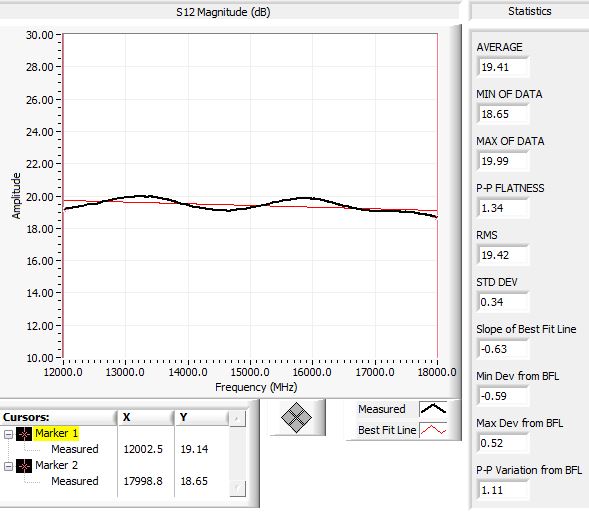Click the Best Fit Line legend label
Viewport: 589px width, 512px height.
[387, 430]
